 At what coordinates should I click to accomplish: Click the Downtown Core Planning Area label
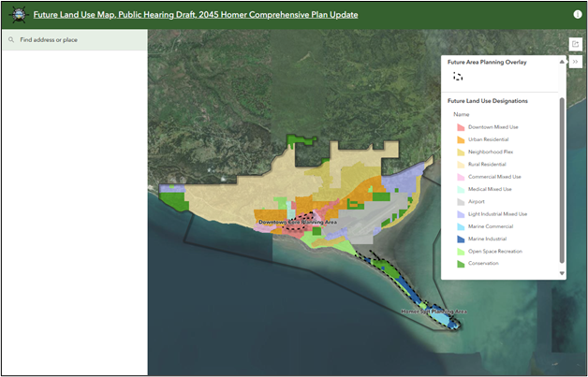pyautogui.click(x=297, y=223)
